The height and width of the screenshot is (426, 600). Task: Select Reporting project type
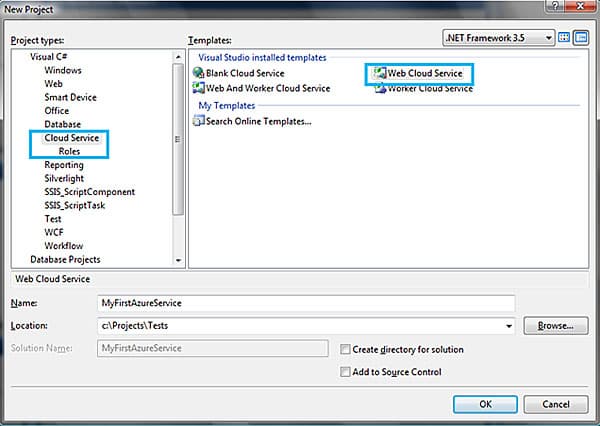(64, 165)
